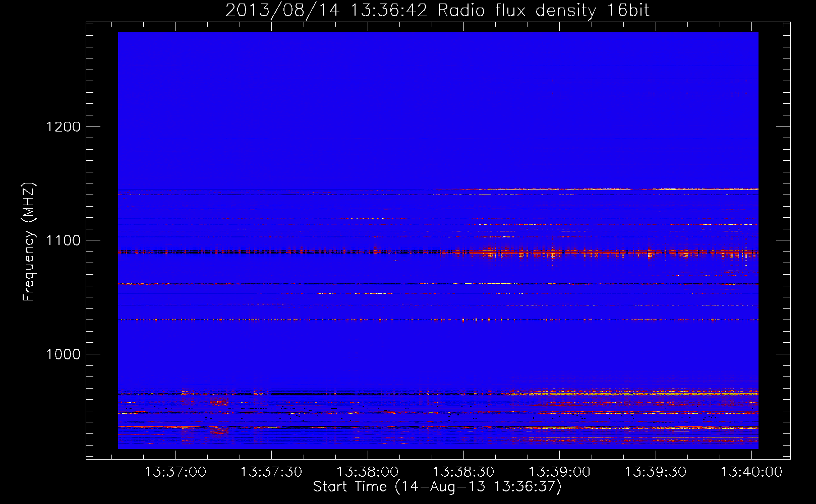This screenshot has width=816, height=504.
Task: Click the 13:37:30 time tick label
Action: tap(271, 472)
